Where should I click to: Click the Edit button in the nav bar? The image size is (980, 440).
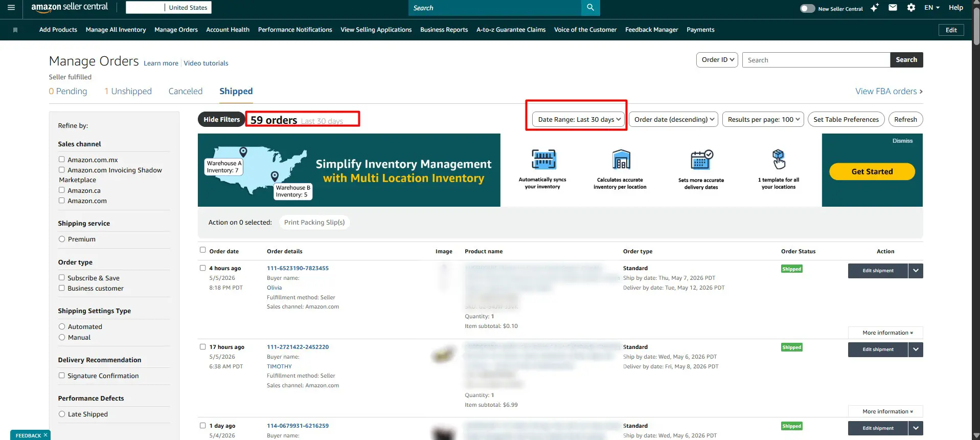951,30
